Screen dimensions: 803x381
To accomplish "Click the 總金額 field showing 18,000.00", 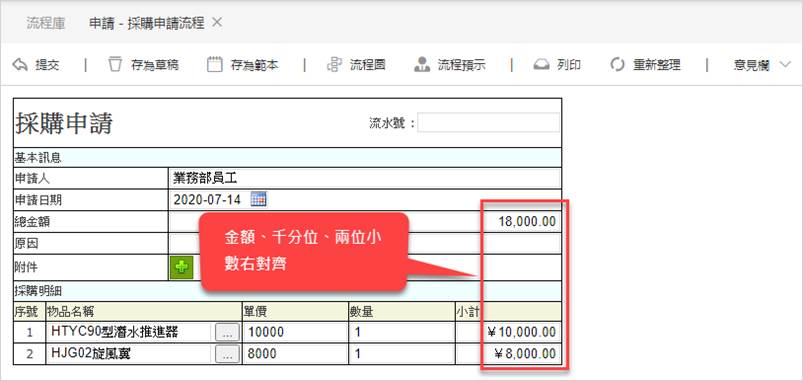I will (x=365, y=222).
